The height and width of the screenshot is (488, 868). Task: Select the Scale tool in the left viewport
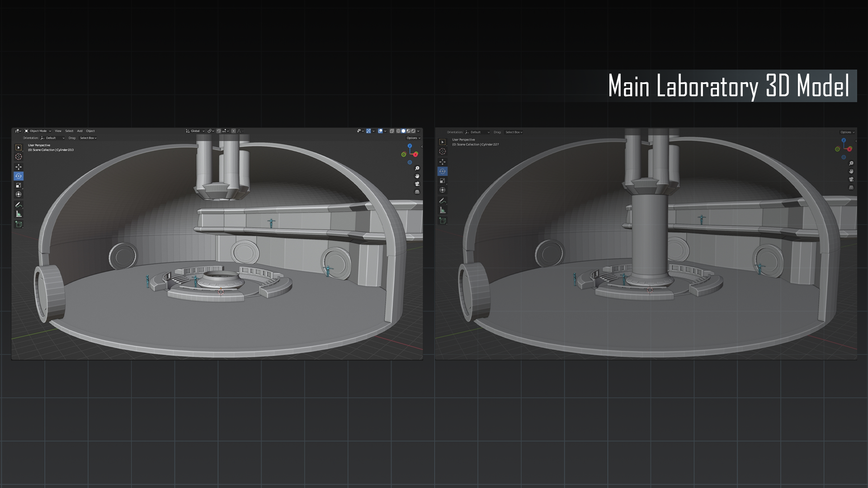pyautogui.click(x=19, y=185)
